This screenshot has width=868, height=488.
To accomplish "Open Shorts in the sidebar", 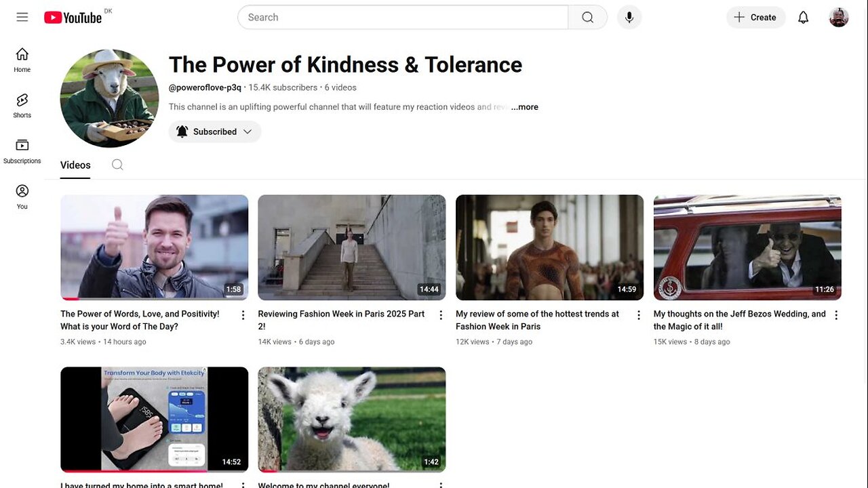I will [x=22, y=106].
